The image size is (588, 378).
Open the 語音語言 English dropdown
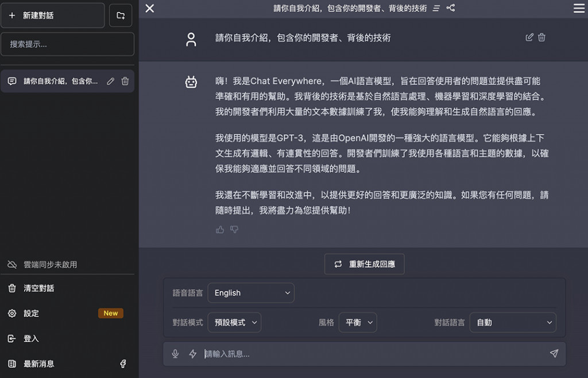click(x=251, y=293)
